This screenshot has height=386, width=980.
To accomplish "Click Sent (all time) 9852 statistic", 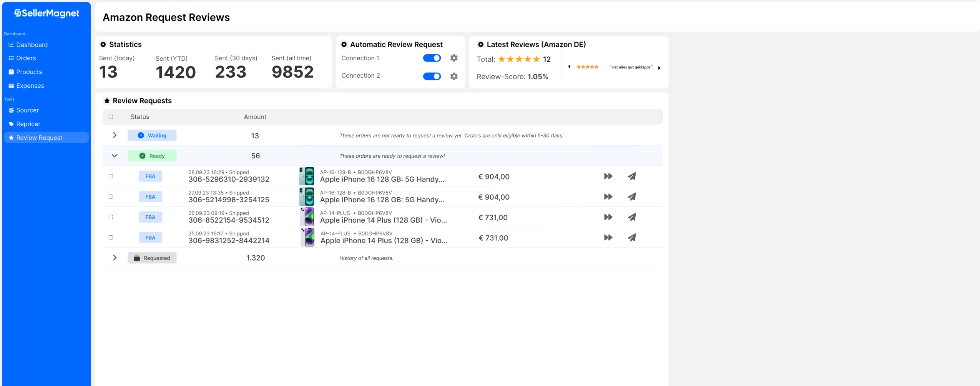I will pyautogui.click(x=292, y=68).
